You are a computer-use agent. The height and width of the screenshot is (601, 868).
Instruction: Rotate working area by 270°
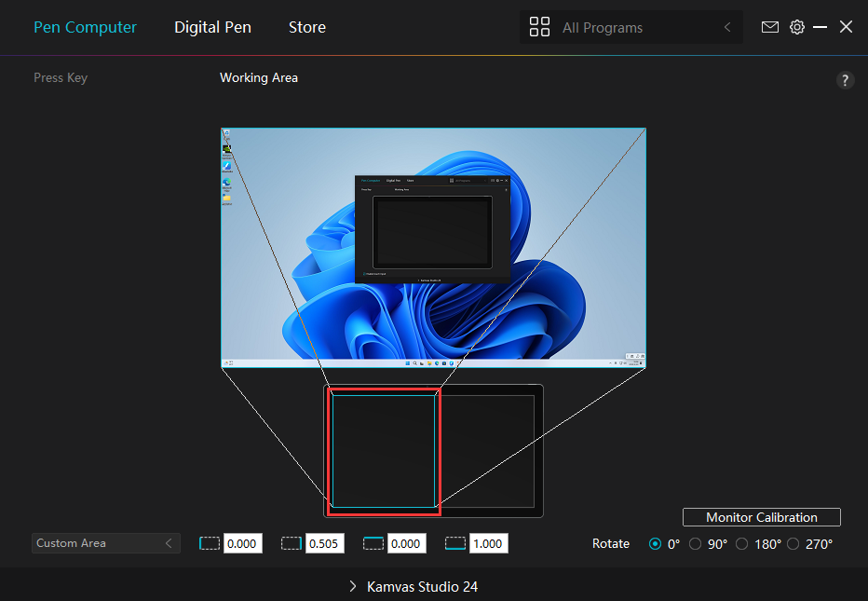(793, 544)
